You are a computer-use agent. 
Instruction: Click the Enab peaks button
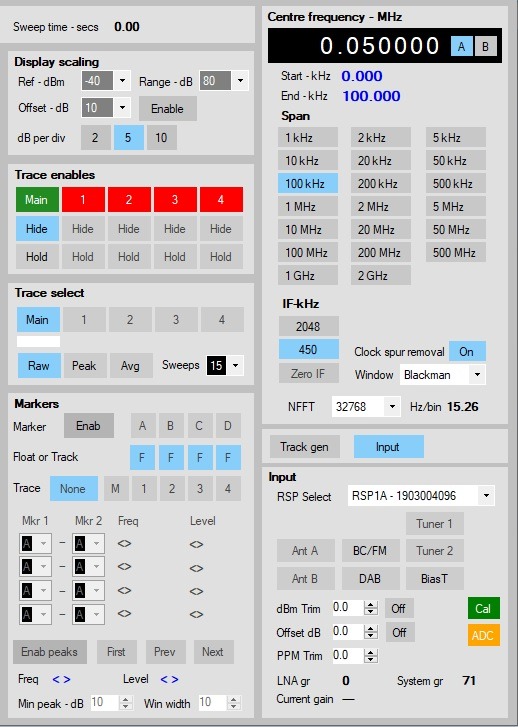point(50,652)
